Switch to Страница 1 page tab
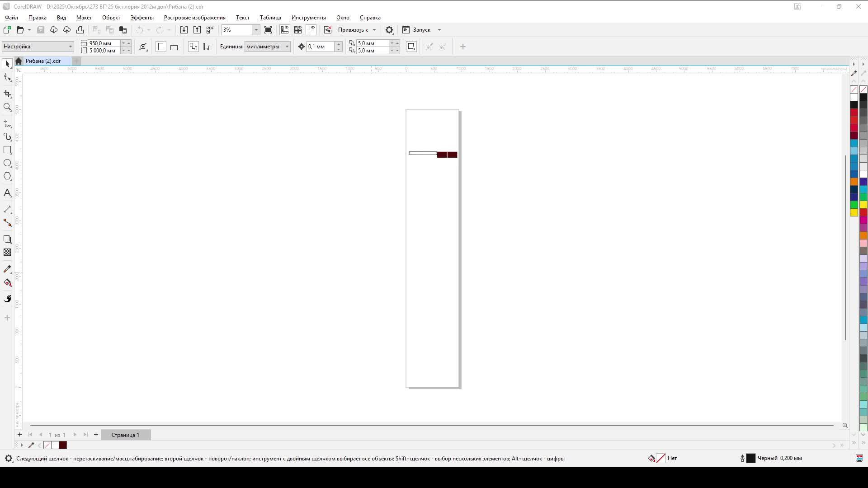 [125, 435]
